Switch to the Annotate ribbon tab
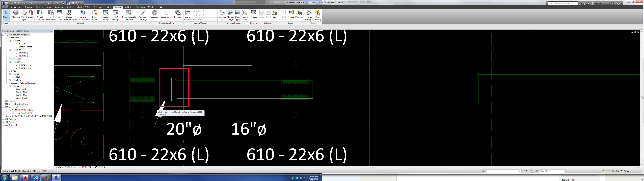The height and width of the screenshot is (181, 644). point(59,7)
